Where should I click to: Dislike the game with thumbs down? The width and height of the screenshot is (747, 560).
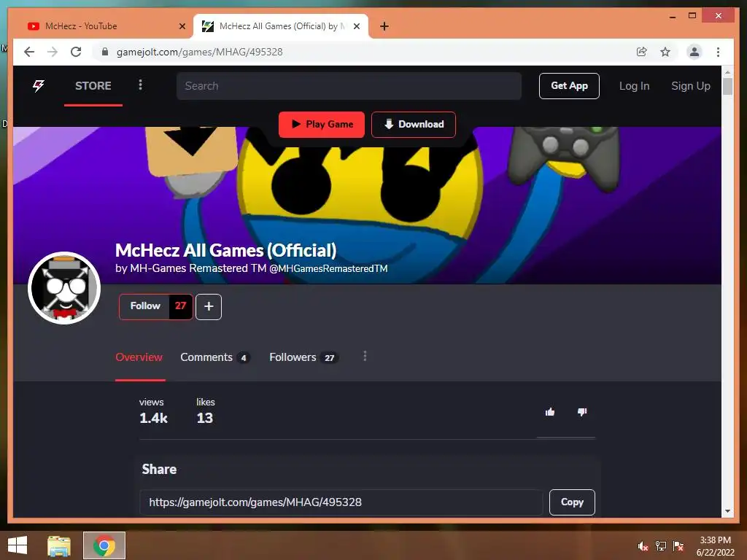[582, 412]
